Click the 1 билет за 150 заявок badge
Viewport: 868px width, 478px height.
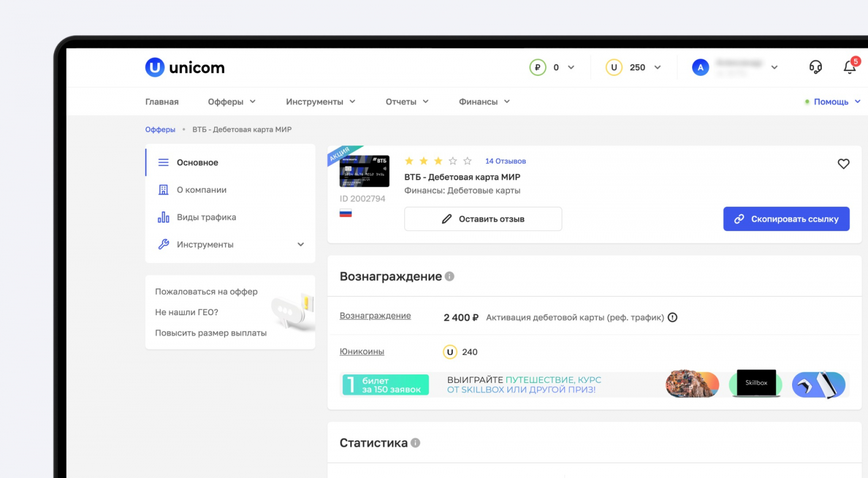click(386, 385)
